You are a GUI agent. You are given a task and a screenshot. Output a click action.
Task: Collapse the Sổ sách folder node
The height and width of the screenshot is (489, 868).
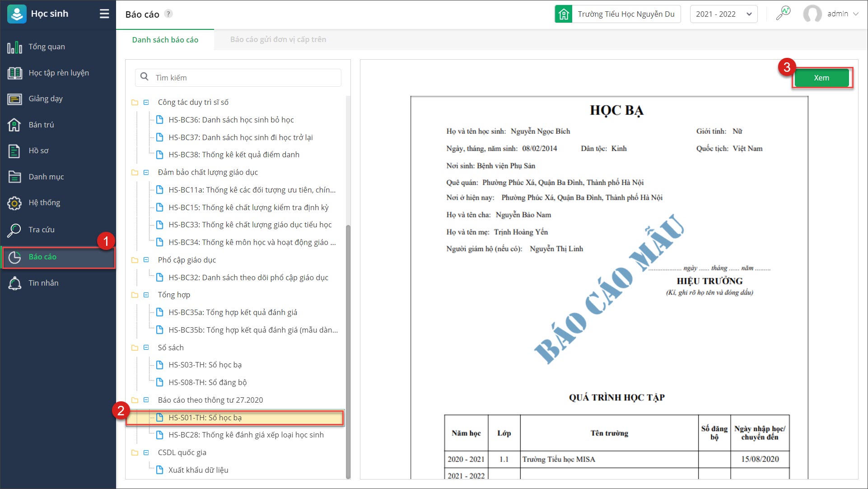pos(146,348)
